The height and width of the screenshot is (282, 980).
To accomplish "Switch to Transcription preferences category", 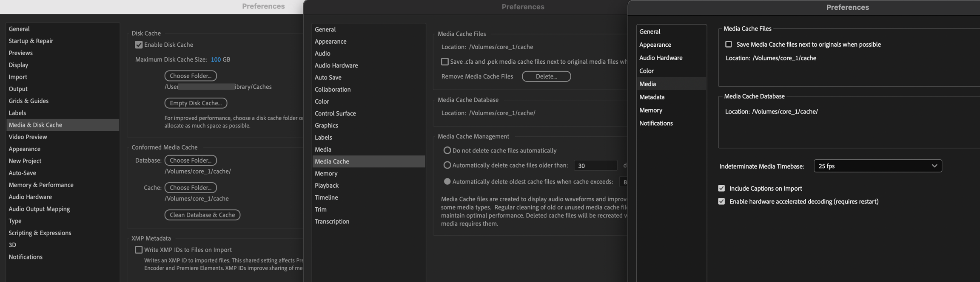I will pyautogui.click(x=332, y=221).
